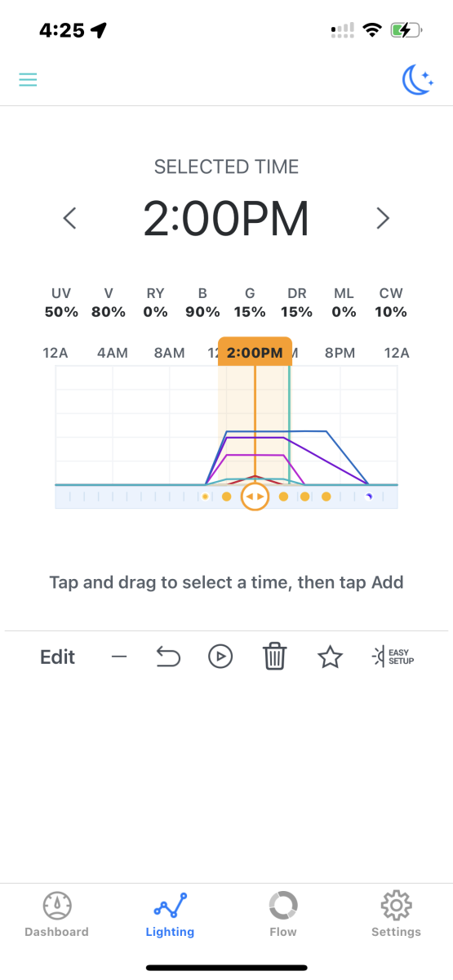Tap the orange timeline handle with arrows

[x=255, y=497]
